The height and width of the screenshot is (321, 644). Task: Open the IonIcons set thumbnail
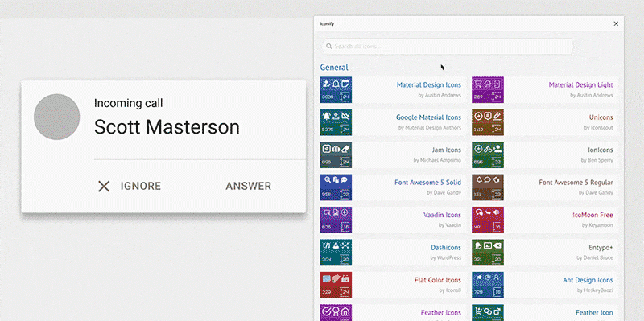pos(488,154)
